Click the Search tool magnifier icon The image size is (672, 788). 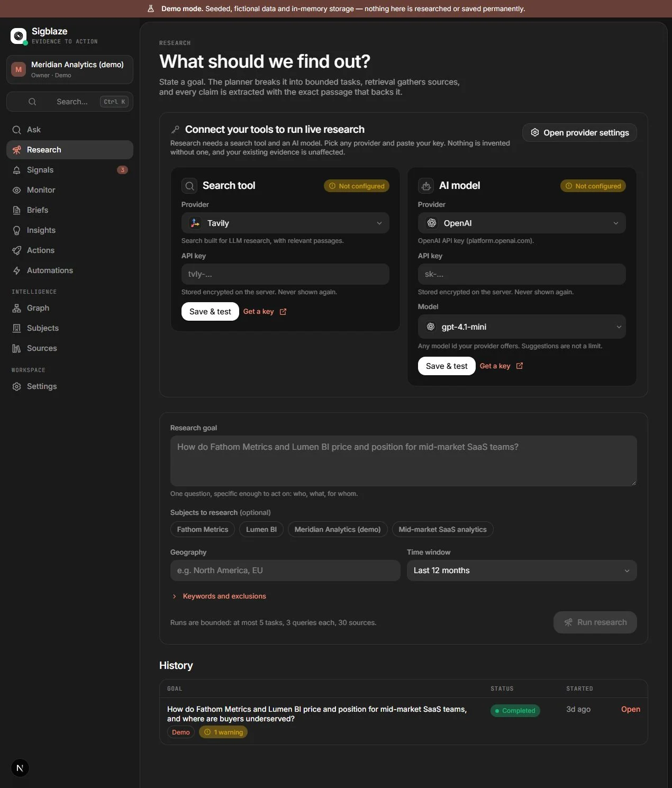click(189, 186)
